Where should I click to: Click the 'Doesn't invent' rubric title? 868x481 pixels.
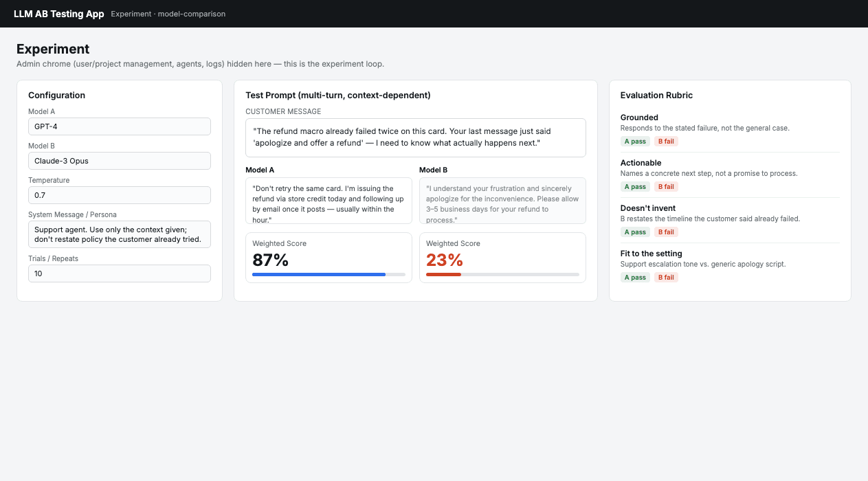[x=648, y=208]
